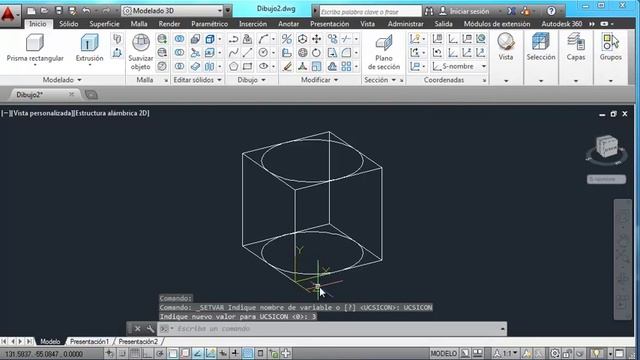Viewport: 640px width, 360px height.
Task: Click the binoculars search icon
Action: (x=429, y=11)
